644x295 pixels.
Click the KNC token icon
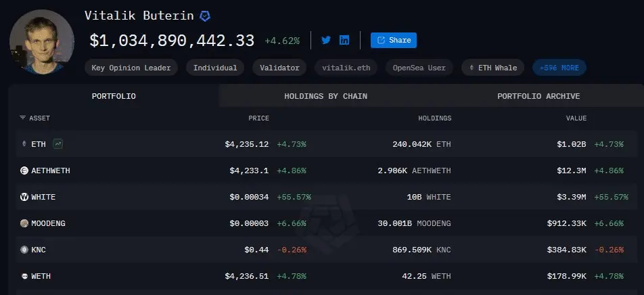click(24, 250)
